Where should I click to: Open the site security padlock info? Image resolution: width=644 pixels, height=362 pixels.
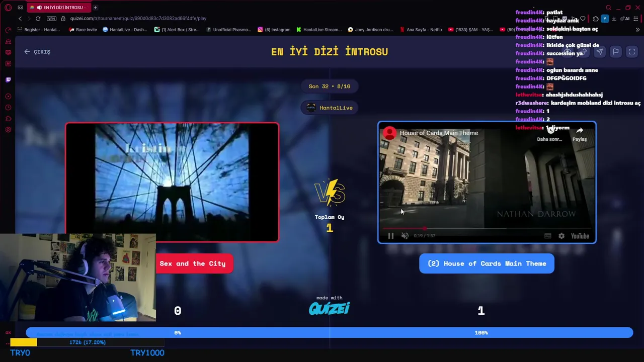[63, 19]
